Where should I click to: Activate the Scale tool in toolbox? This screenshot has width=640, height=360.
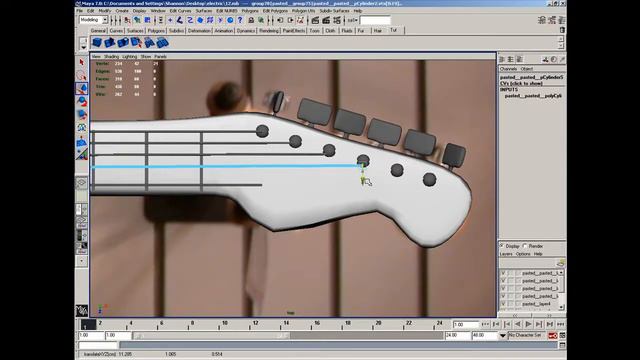pos(82,115)
